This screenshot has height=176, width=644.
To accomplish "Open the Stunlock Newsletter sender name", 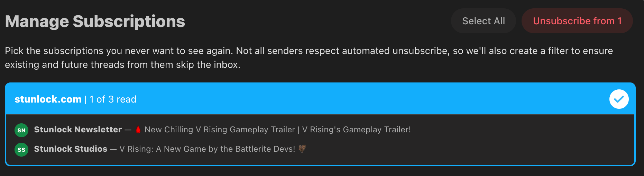I will pos(78,130).
